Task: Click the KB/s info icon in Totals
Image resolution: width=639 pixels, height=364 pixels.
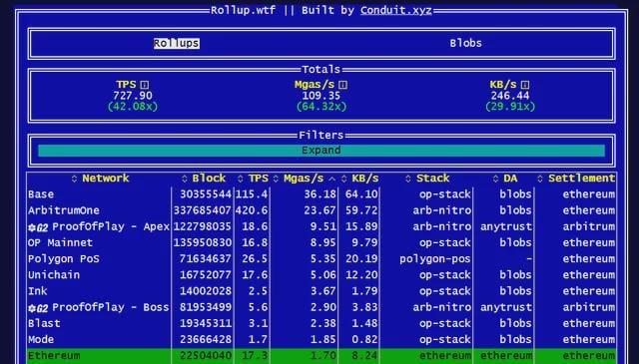Action: (x=525, y=85)
